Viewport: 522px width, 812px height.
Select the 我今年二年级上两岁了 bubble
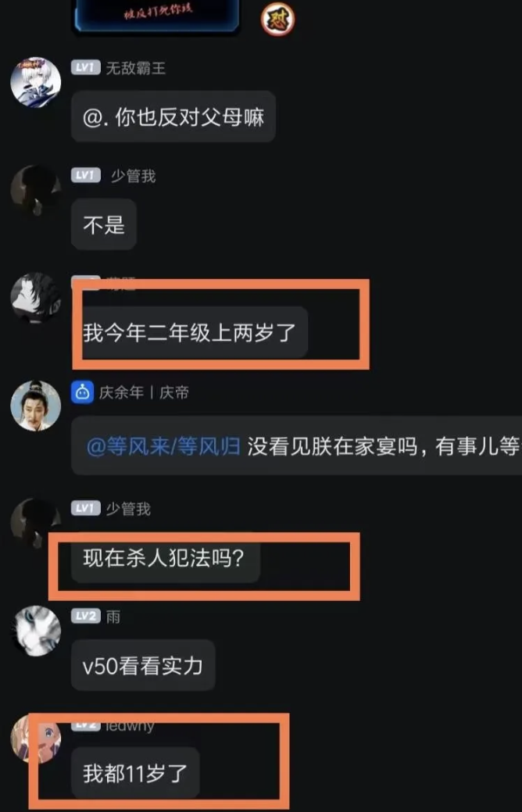click(x=190, y=332)
